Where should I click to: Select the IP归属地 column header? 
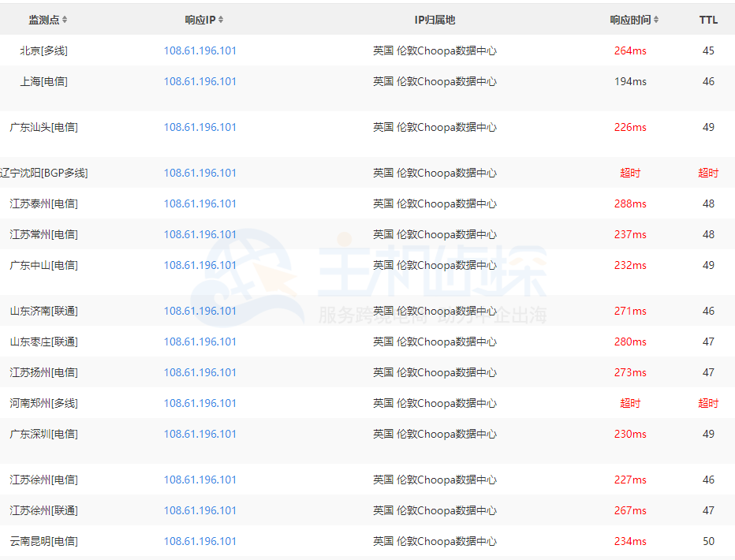click(434, 19)
